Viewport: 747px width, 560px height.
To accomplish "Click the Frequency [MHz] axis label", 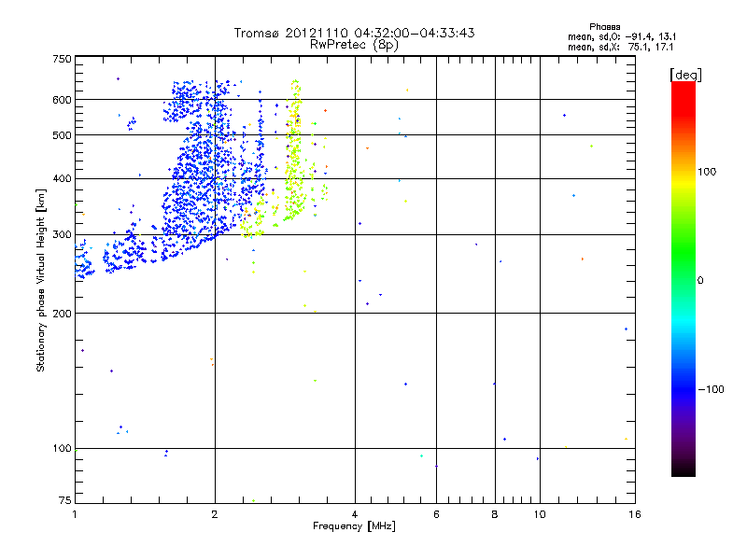I will (x=354, y=526).
